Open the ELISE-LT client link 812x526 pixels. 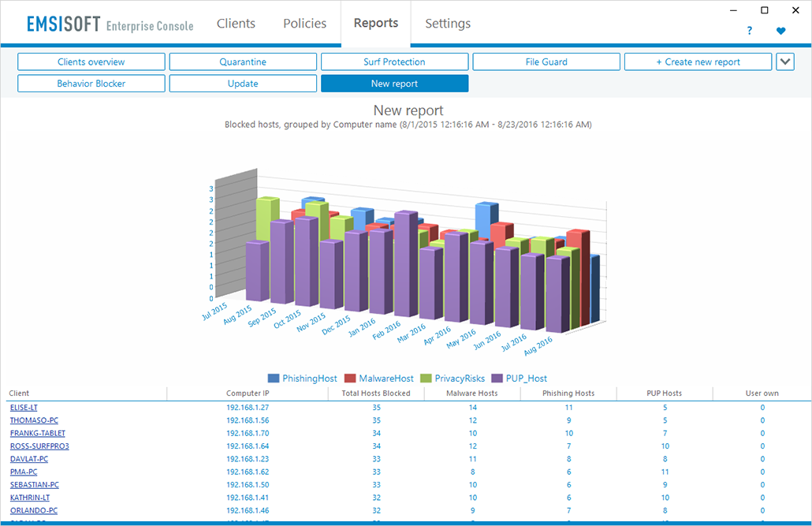click(24, 408)
